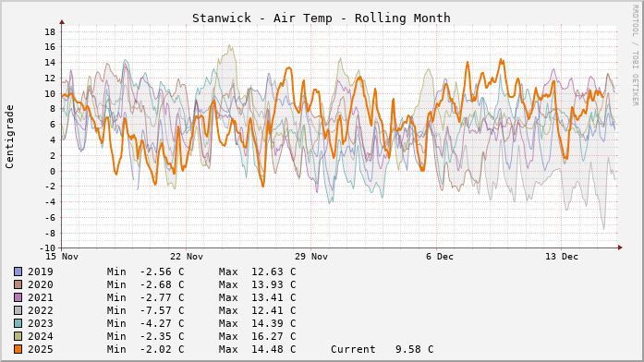The image size is (644, 362).
Task: Click the '6 Dec' x-axis label
Action: tap(440, 257)
